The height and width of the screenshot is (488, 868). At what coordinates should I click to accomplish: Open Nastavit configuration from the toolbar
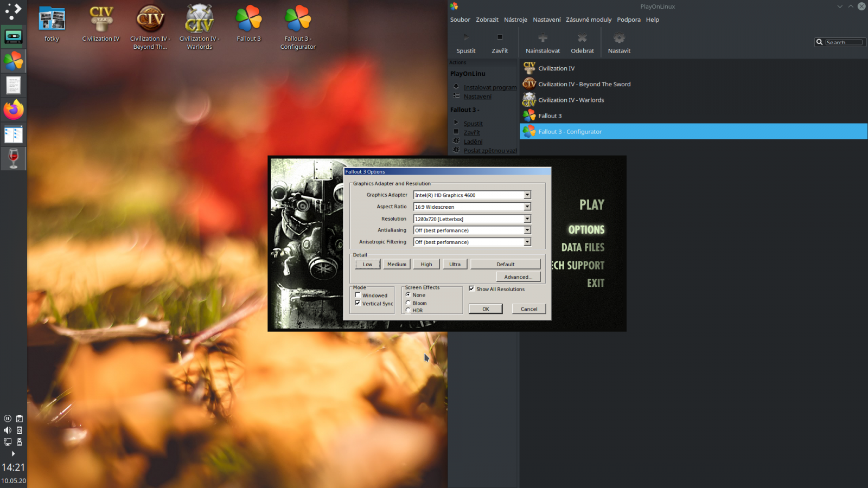pos(618,42)
